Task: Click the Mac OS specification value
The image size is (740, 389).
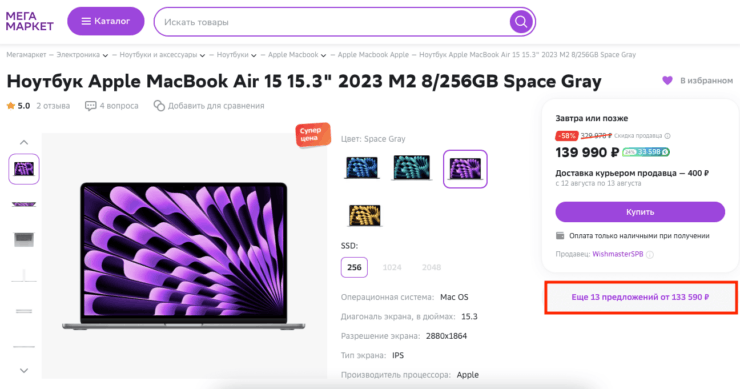Action: [454, 297]
